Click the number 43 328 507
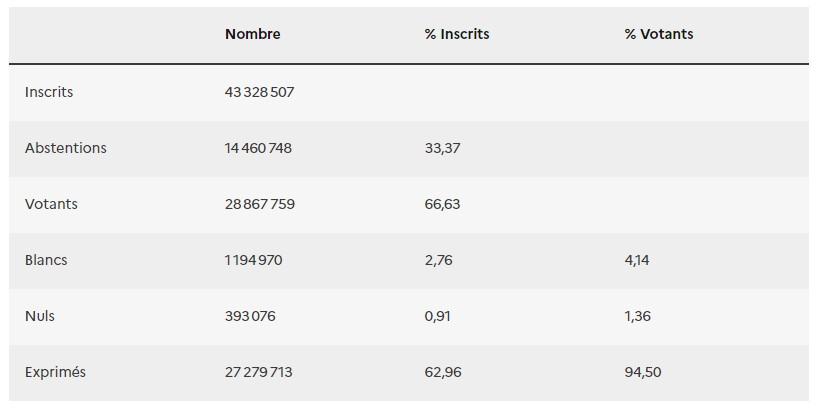This screenshot has height=411, width=817. pos(259,92)
